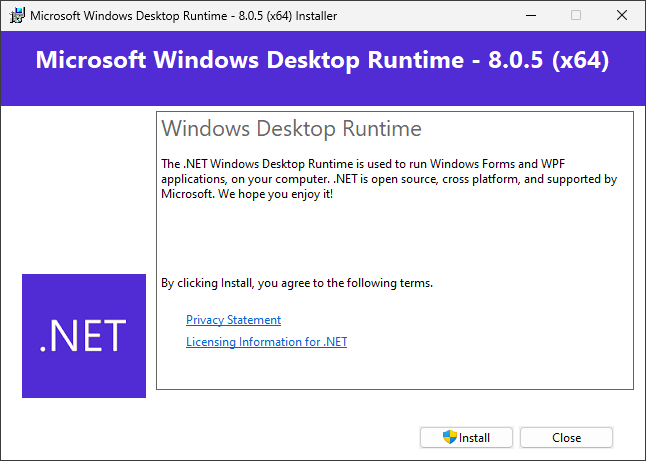This screenshot has width=646, height=461.
Task: Click the white strip below the .NET logo
Action: click(84, 408)
